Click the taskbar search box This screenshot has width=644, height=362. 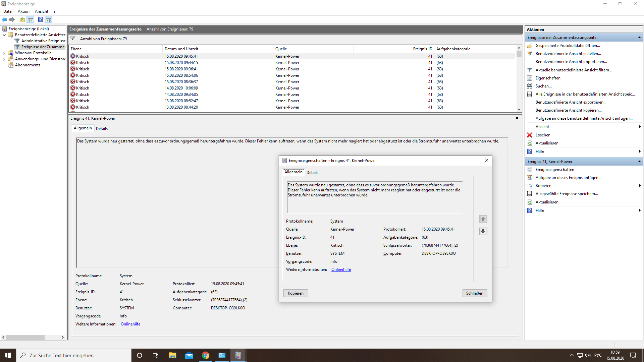(x=74, y=355)
